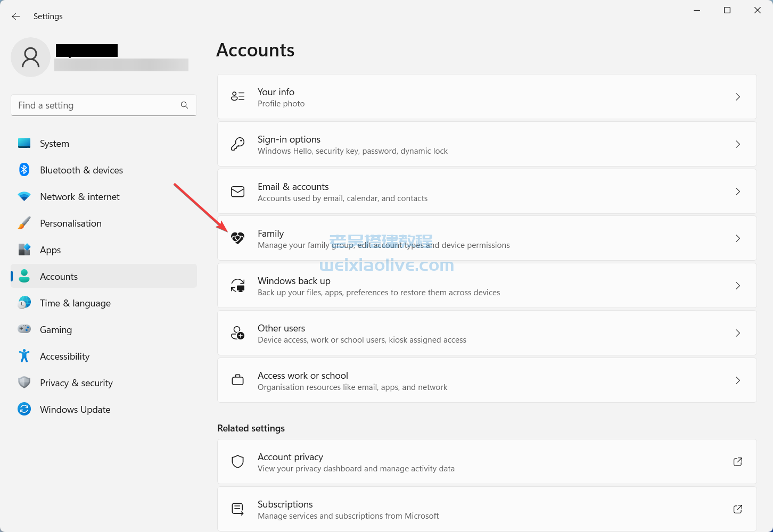Click the Time & language globe icon

pyautogui.click(x=24, y=303)
